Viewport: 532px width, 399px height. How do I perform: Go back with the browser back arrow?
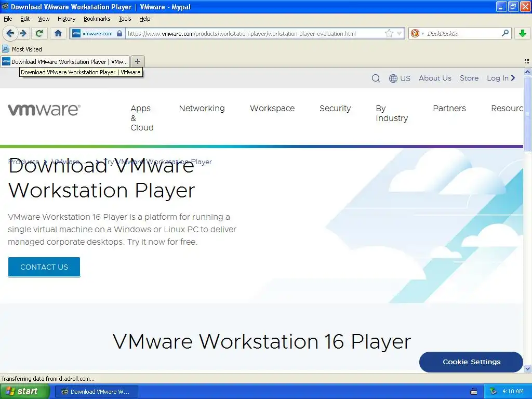click(10, 33)
